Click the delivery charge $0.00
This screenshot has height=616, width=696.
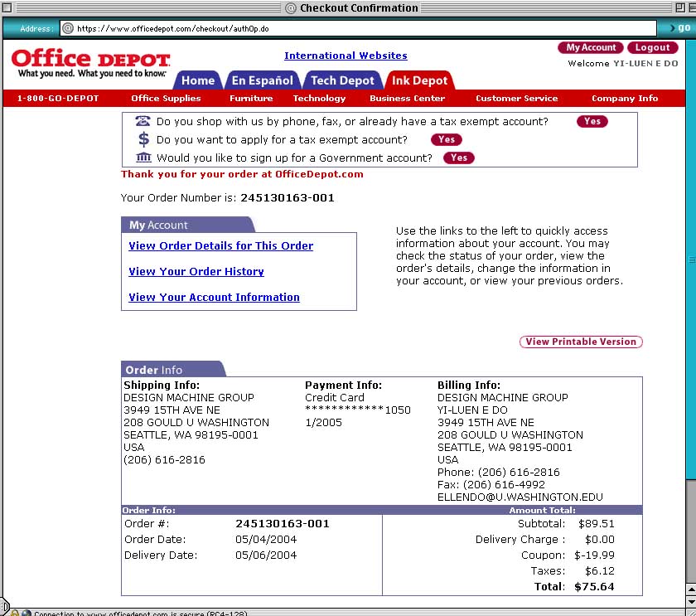pyautogui.click(x=600, y=539)
